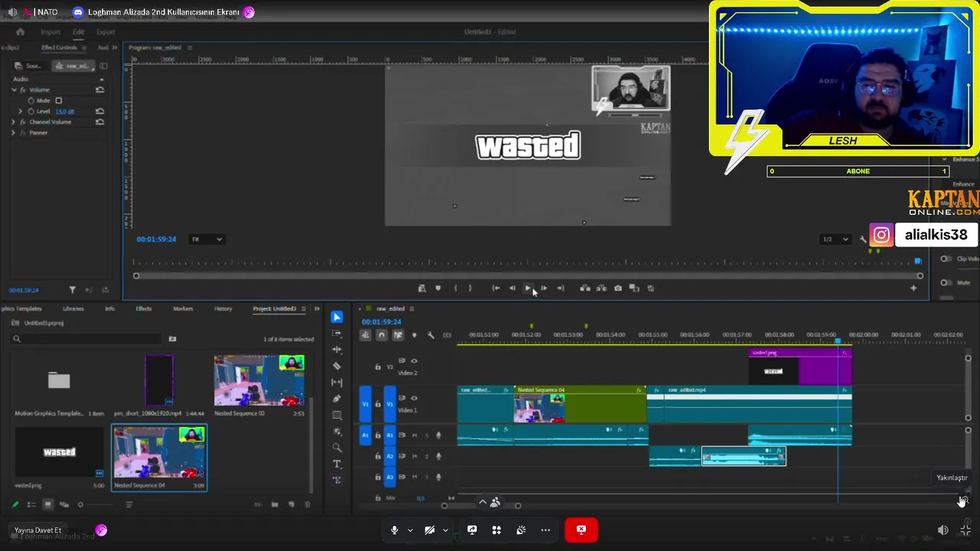
Task: Play the sequence in Program Monitor
Action: 528,289
